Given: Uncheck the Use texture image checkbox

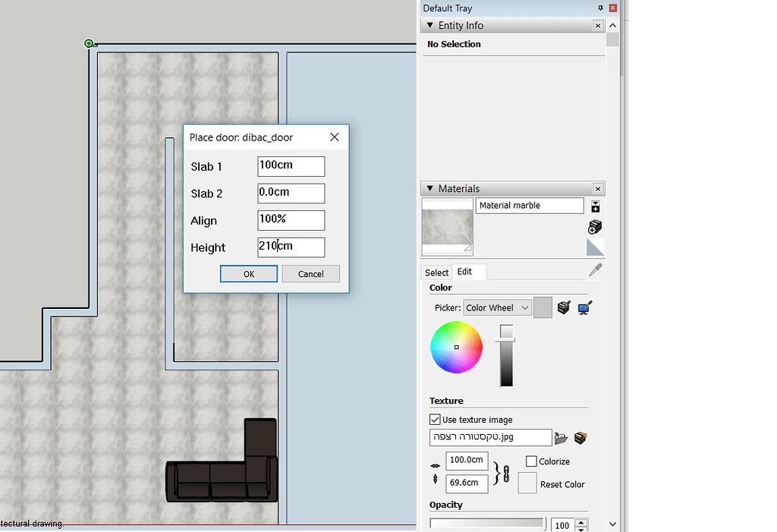Looking at the screenshot, I should (435, 419).
